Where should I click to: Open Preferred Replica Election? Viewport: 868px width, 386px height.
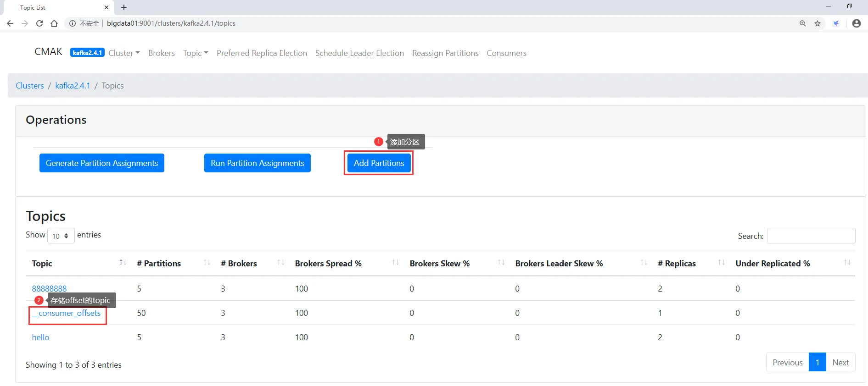tap(262, 53)
